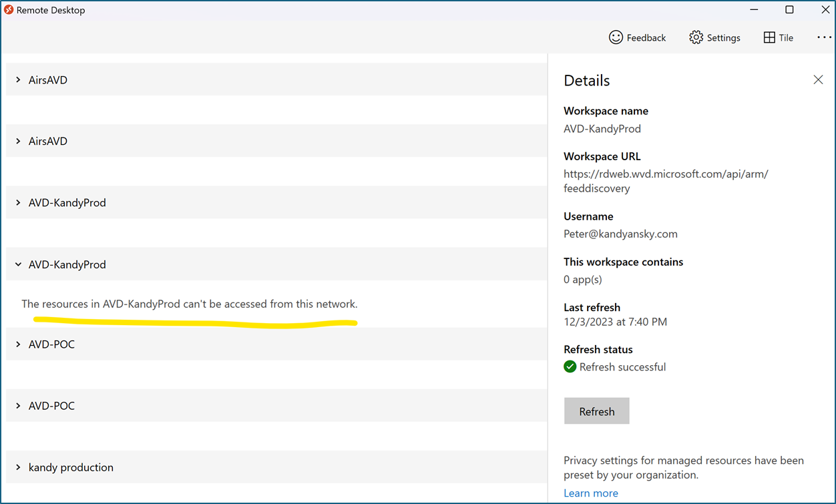The height and width of the screenshot is (504, 836).
Task: Maximize the Remote Desktop window
Action: click(789, 10)
